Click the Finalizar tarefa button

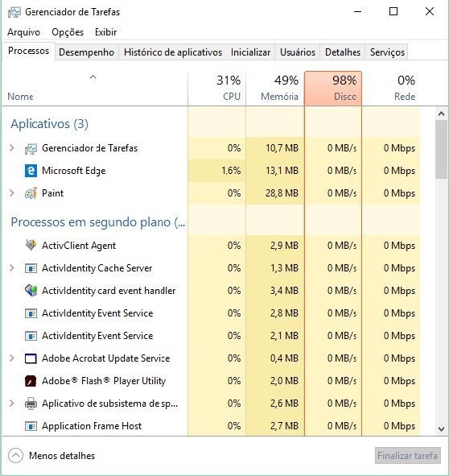click(407, 456)
